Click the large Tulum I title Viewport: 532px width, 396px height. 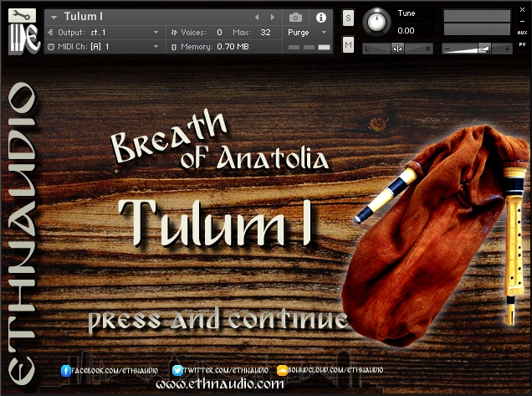(215, 223)
